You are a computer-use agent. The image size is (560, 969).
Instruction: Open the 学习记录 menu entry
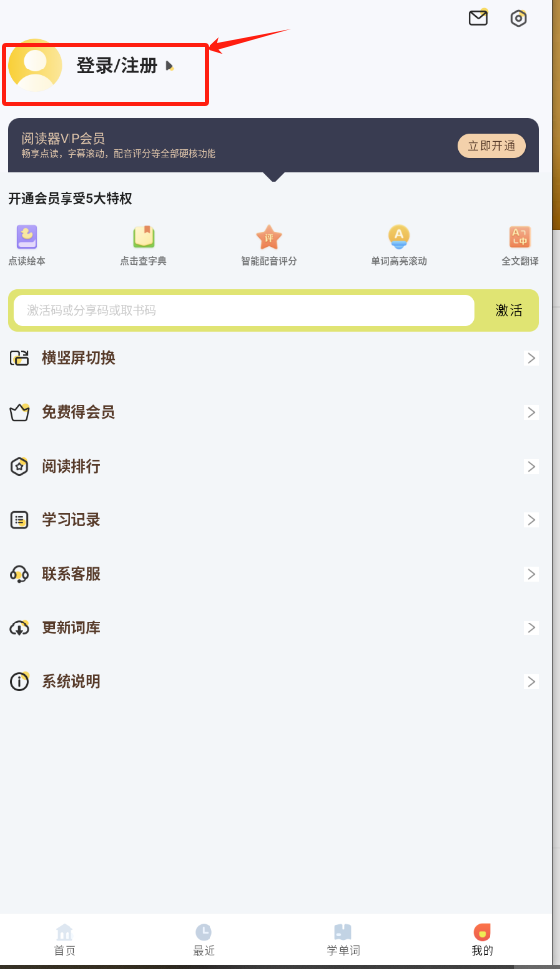click(274, 519)
